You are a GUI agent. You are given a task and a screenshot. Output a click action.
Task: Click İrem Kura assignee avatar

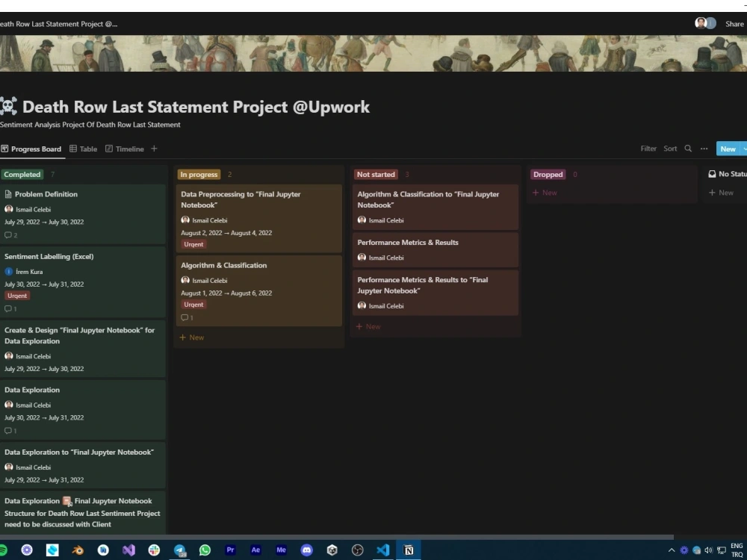coord(8,272)
